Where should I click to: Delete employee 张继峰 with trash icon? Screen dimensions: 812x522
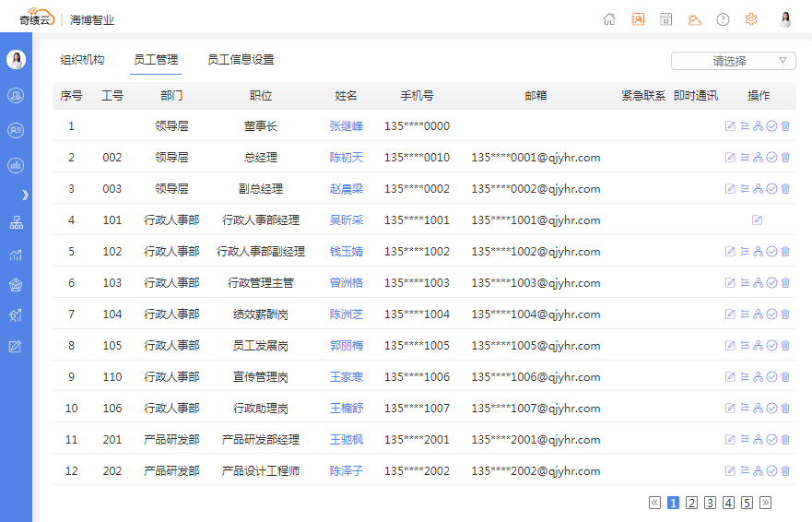(x=785, y=126)
